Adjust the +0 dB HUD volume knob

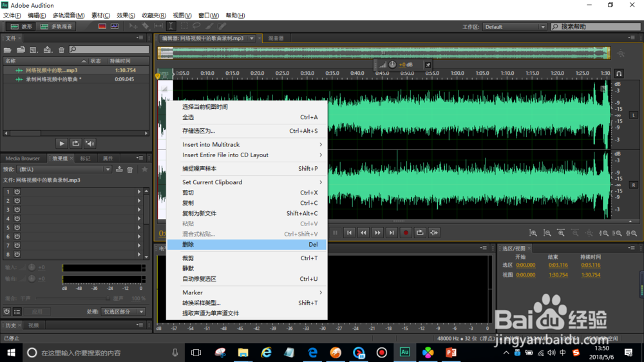click(x=393, y=64)
